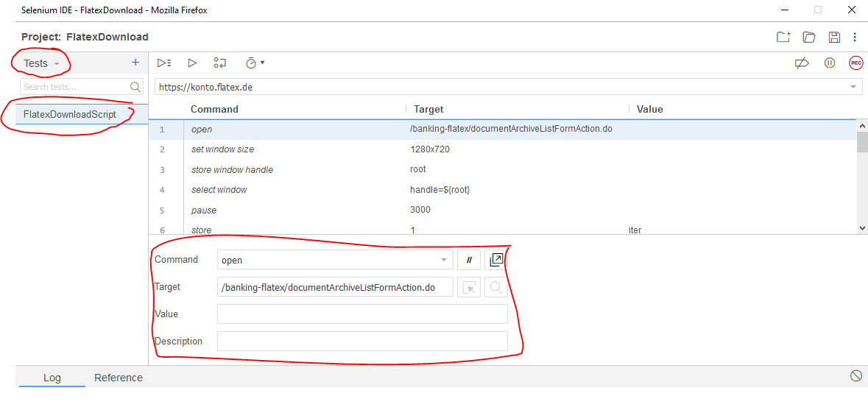Viewport: 868px width, 410px height.
Task: Add a new test with plus icon
Action: click(x=135, y=63)
